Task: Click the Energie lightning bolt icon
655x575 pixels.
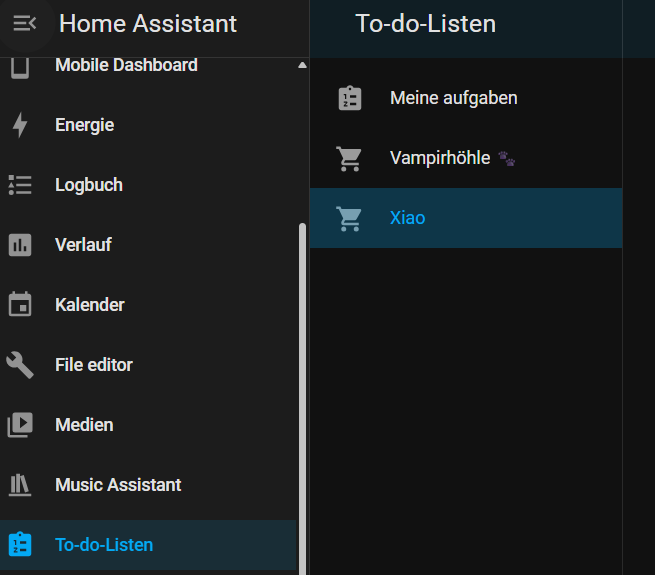Action: click(20, 125)
